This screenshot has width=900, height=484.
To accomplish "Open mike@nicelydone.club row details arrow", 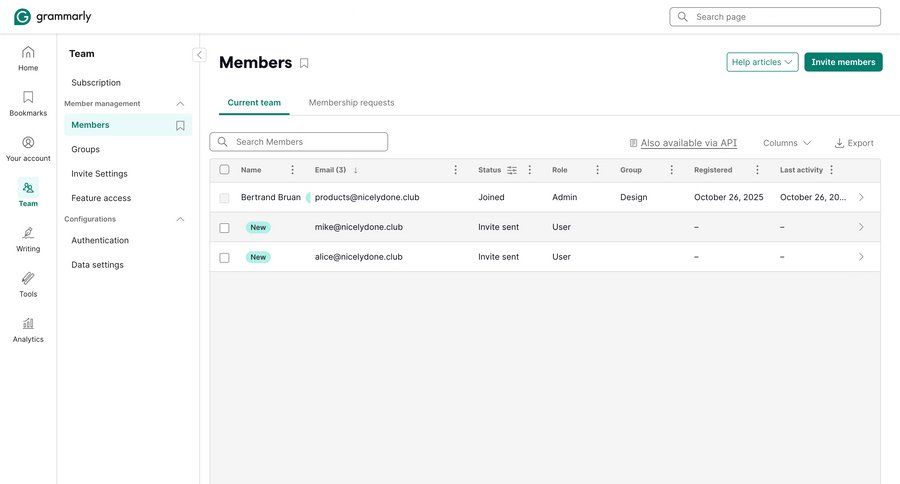I will click(861, 227).
